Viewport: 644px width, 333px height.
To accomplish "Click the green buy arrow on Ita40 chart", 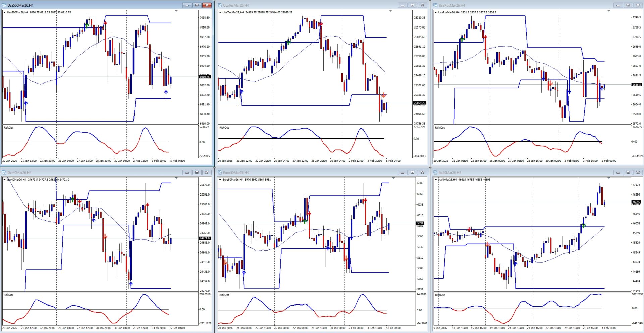I will click(x=584, y=226).
